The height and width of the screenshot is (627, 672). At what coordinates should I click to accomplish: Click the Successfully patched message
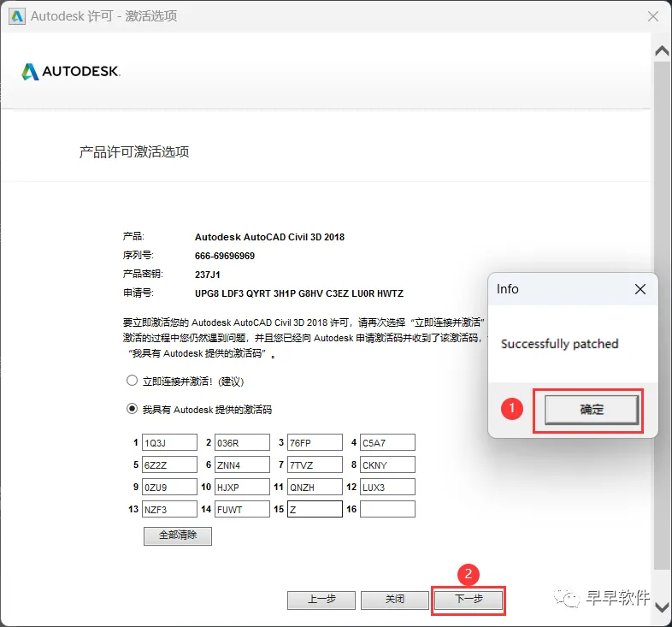(x=560, y=344)
